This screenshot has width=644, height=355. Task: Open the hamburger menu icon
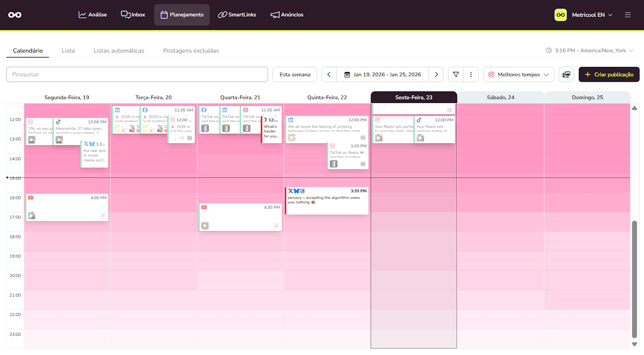[x=628, y=15]
